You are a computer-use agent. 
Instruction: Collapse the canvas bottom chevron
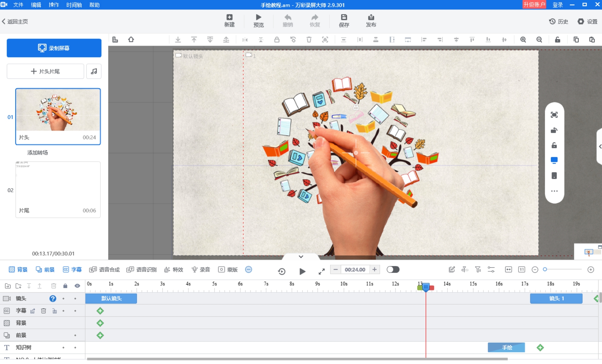point(301,257)
